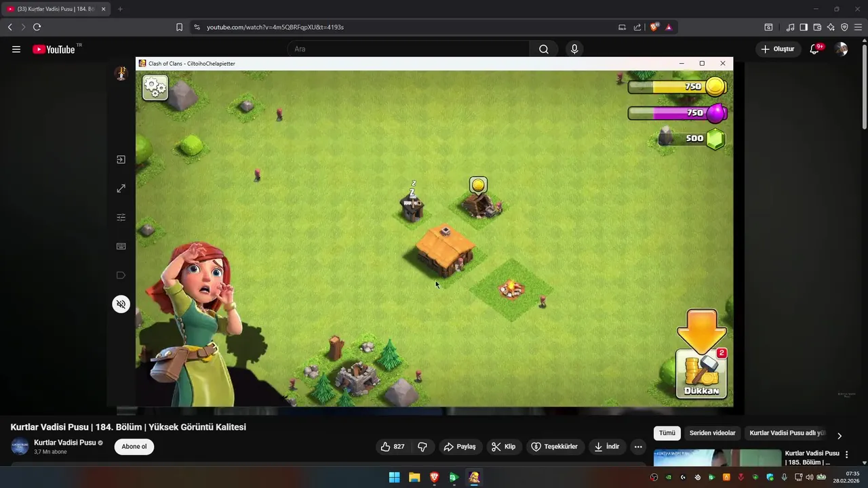The height and width of the screenshot is (488, 868).
Task: Open the Leo AI sparkle icon
Action: click(831, 27)
